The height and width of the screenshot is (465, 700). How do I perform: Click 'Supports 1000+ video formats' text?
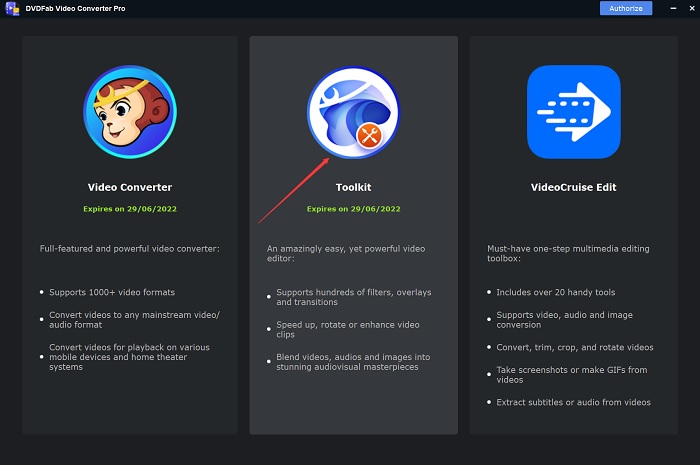(112, 292)
